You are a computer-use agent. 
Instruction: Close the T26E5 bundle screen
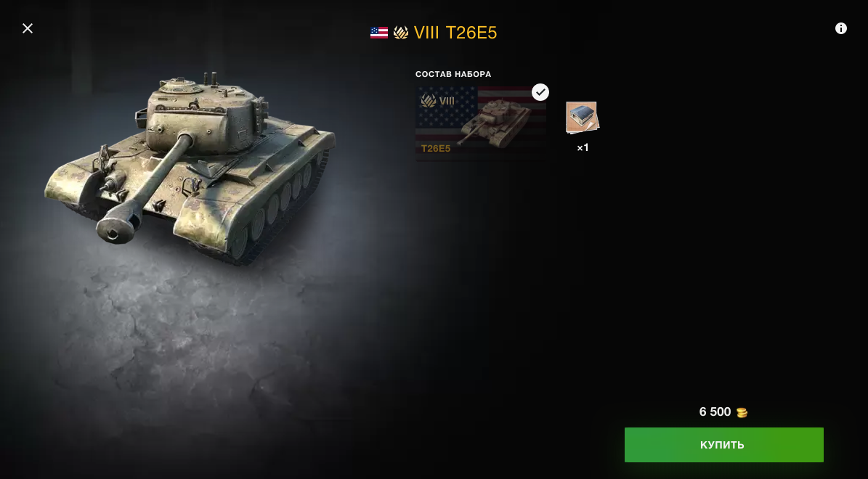point(27,28)
